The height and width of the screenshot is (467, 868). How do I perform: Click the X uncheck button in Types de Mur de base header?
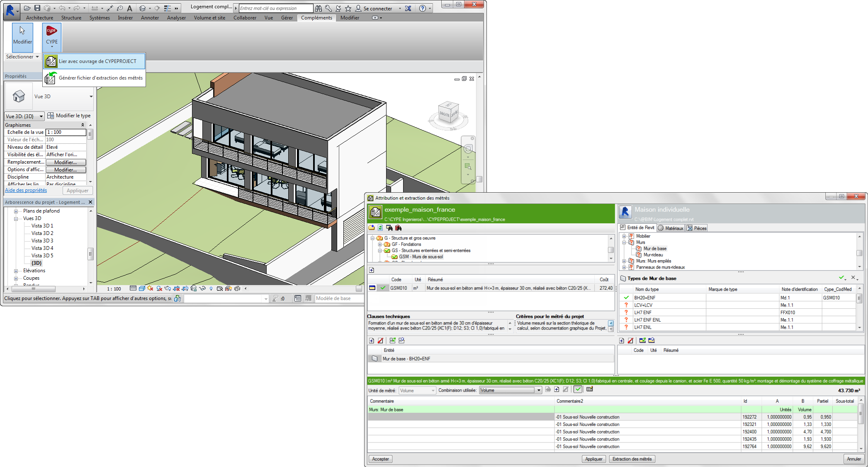pyautogui.click(x=853, y=278)
